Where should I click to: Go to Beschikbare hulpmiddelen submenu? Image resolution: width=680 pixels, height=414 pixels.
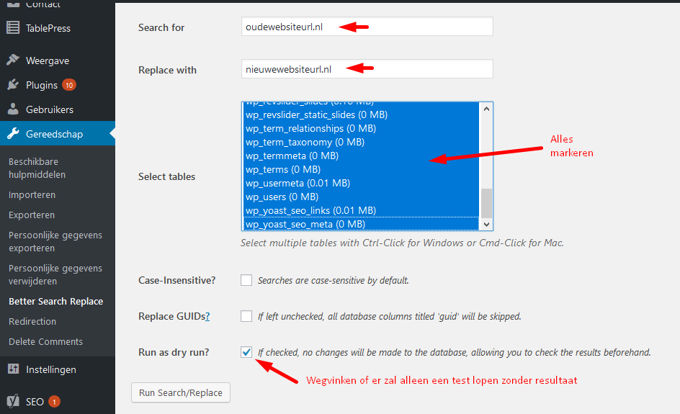pyautogui.click(x=37, y=168)
